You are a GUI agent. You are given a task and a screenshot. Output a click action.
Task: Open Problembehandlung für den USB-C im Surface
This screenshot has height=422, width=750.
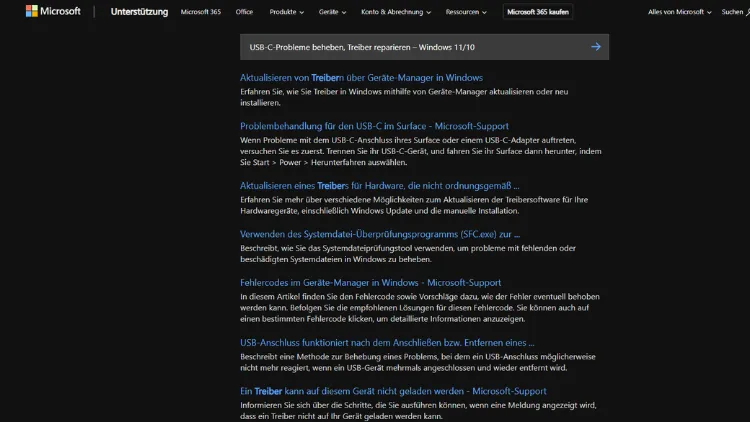(x=375, y=126)
